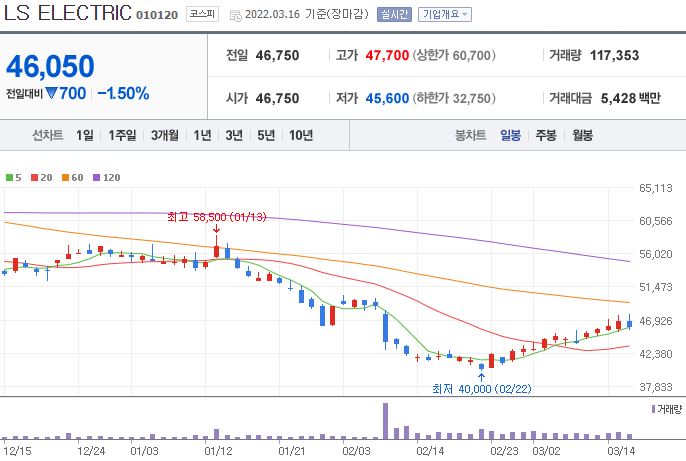Click the LS ELECTRIC stock name

[67, 13]
